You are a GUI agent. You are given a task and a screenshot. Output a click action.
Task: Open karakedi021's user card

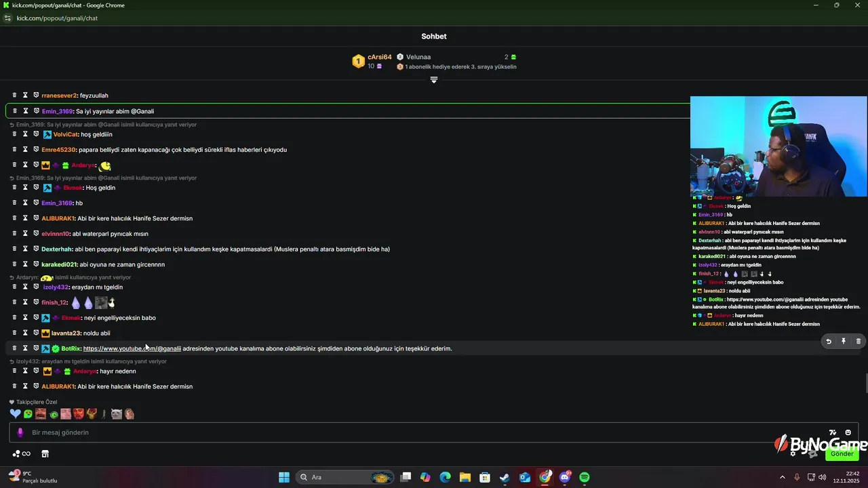point(60,264)
